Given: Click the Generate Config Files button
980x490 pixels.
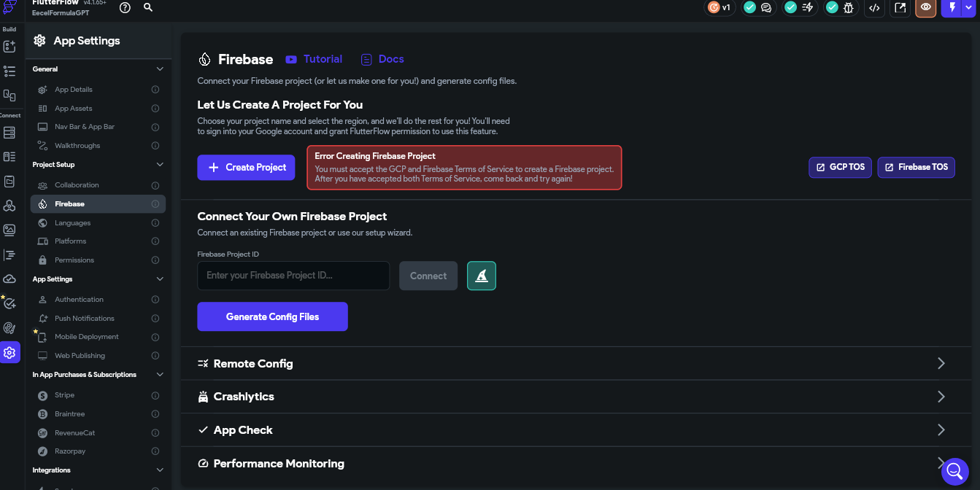Looking at the screenshot, I should (x=272, y=316).
